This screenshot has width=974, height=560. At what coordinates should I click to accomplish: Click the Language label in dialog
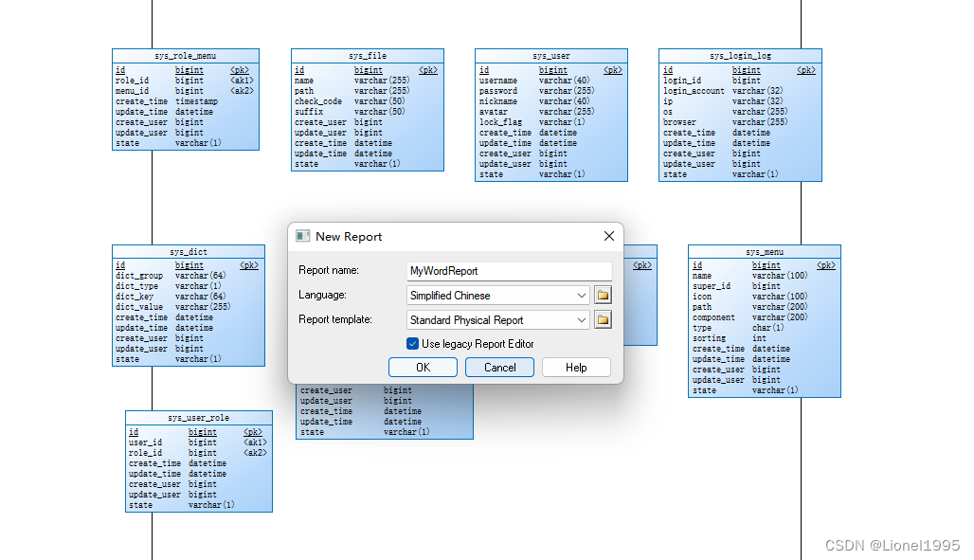click(x=322, y=296)
